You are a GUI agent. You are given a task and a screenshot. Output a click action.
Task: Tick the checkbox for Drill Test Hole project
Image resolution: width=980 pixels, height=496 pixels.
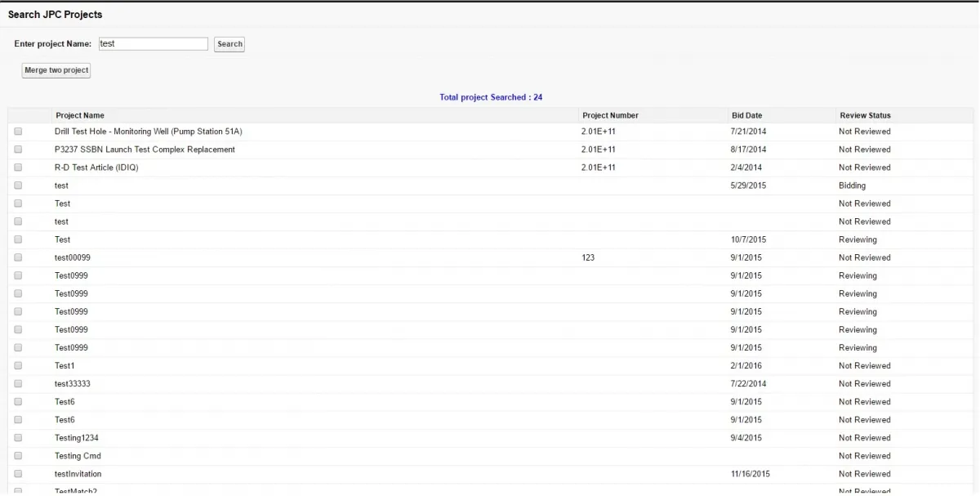tap(18, 132)
